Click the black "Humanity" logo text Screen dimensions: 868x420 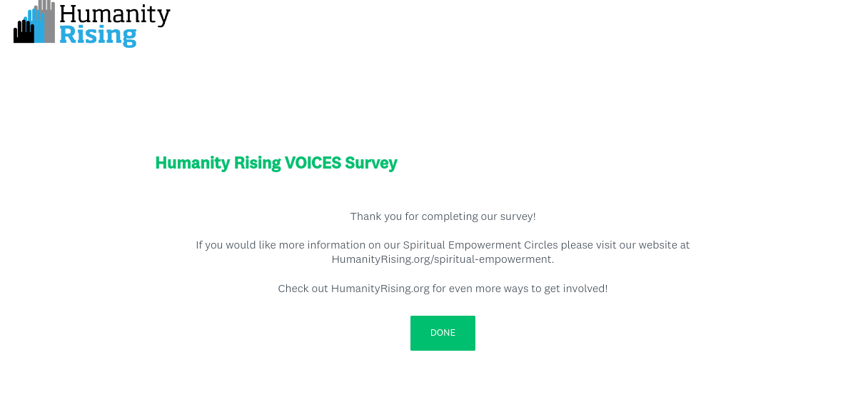coord(115,14)
